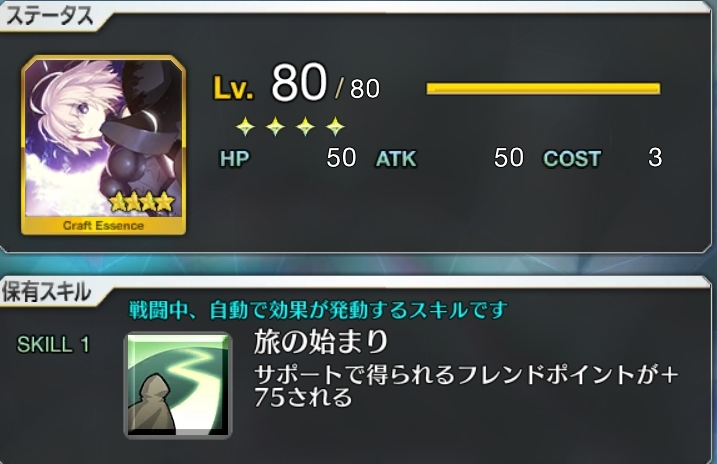
Task: Click the skill name 旅の始まり
Action: tap(321, 341)
